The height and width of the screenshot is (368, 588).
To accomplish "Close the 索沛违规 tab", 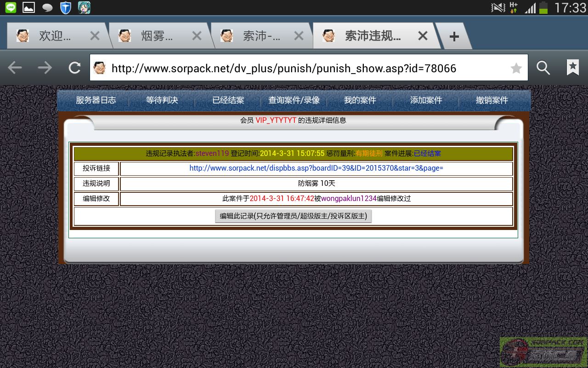I will 423,36.
